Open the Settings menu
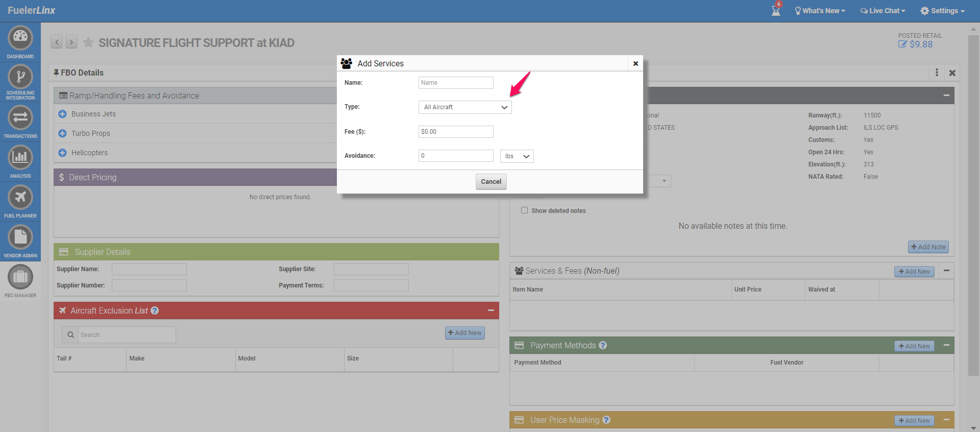 point(943,11)
